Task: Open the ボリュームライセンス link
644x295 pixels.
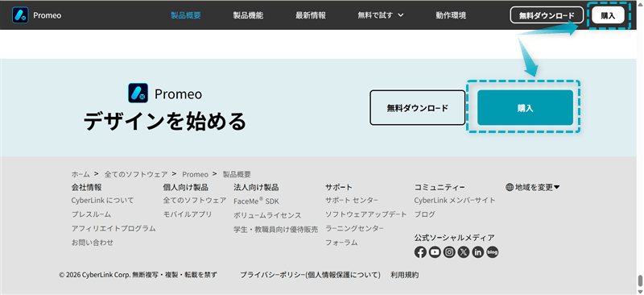Action: pyautogui.click(x=267, y=215)
